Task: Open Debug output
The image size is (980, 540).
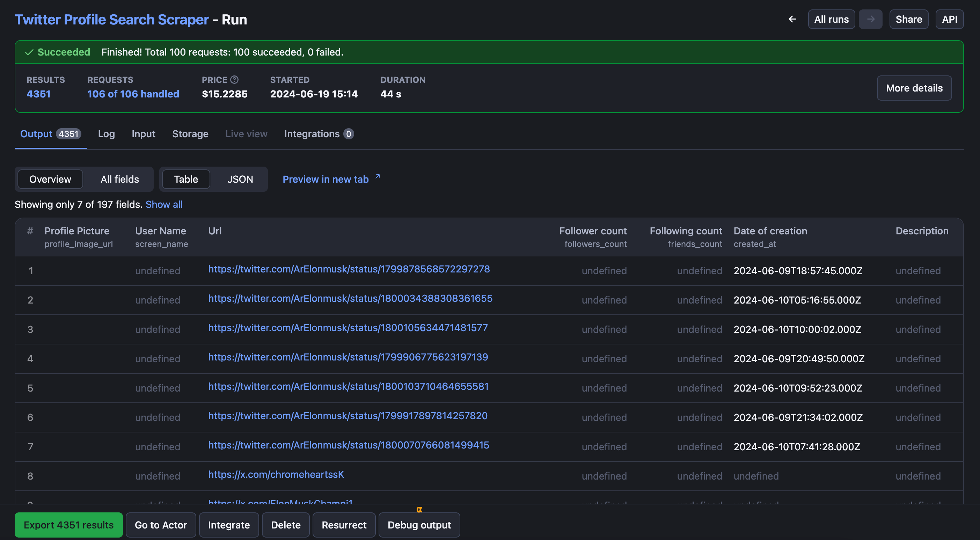Action: pos(419,525)
